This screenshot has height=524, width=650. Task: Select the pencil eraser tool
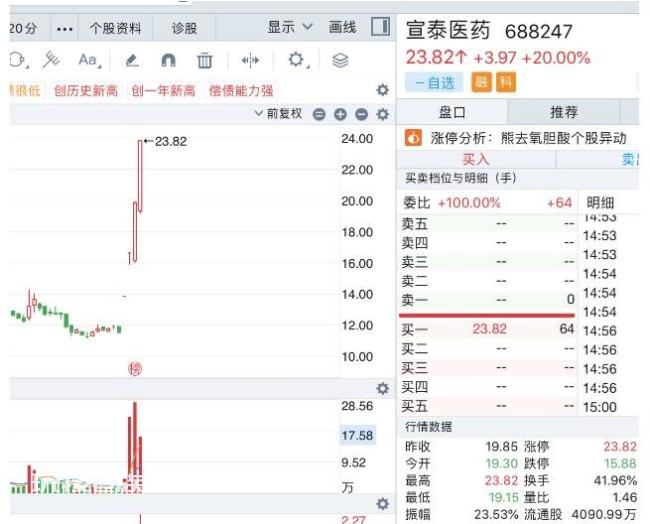click(x=132, y=61)
